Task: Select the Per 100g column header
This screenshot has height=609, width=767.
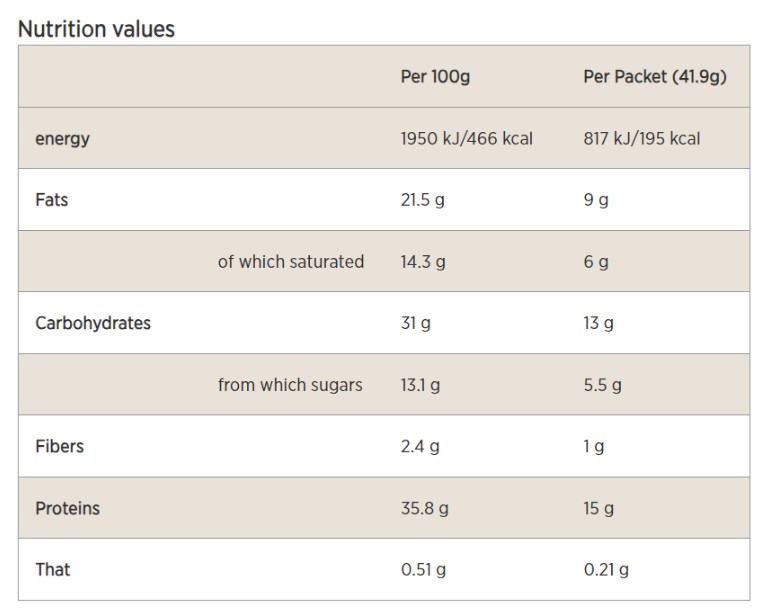Action: [x=435, y=77]
